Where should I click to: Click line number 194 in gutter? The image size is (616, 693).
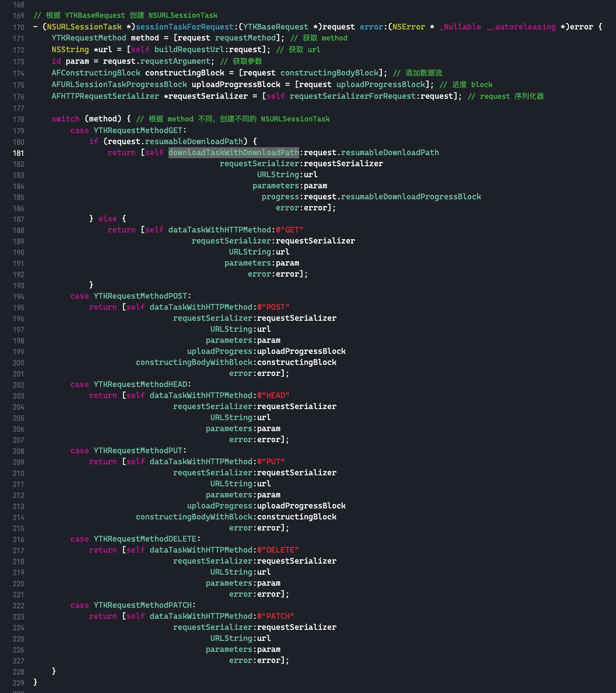(18, 297)
